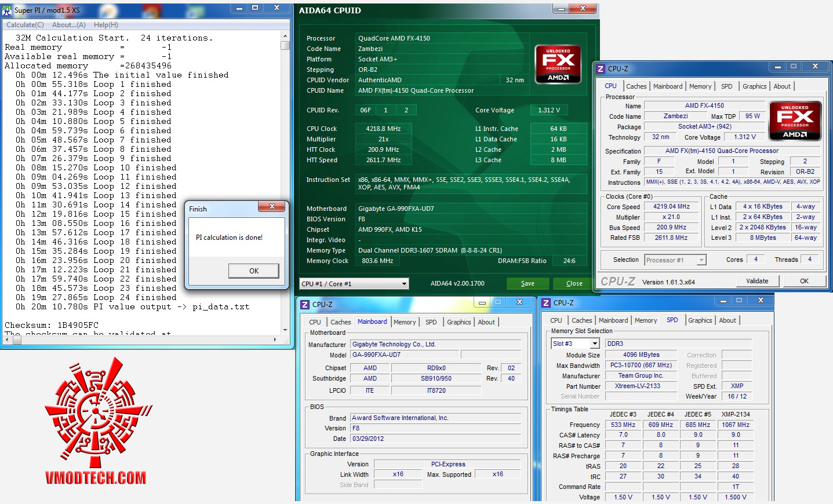The image size is (833, 504).
Task: Click the green Save button in AIDA64
Action: pos(528,283)
